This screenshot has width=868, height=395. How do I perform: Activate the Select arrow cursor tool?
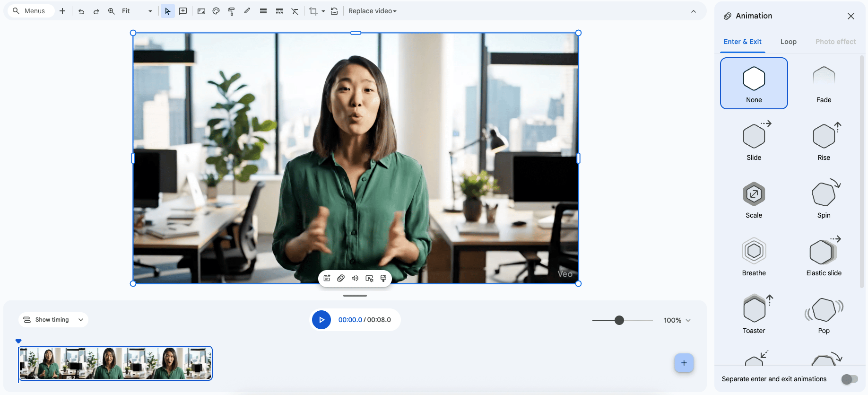167,11
